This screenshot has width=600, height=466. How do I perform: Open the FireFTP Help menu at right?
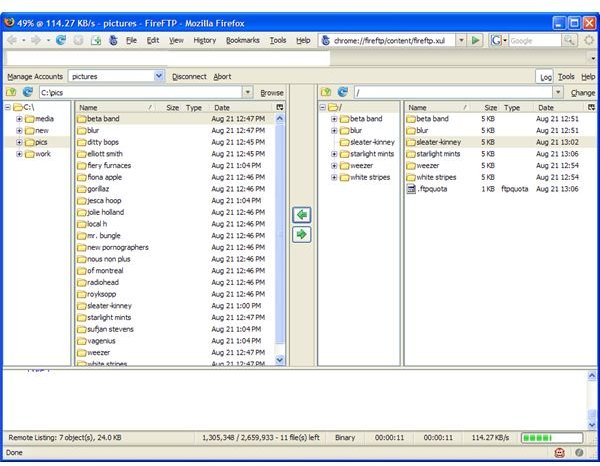[588, 77]
